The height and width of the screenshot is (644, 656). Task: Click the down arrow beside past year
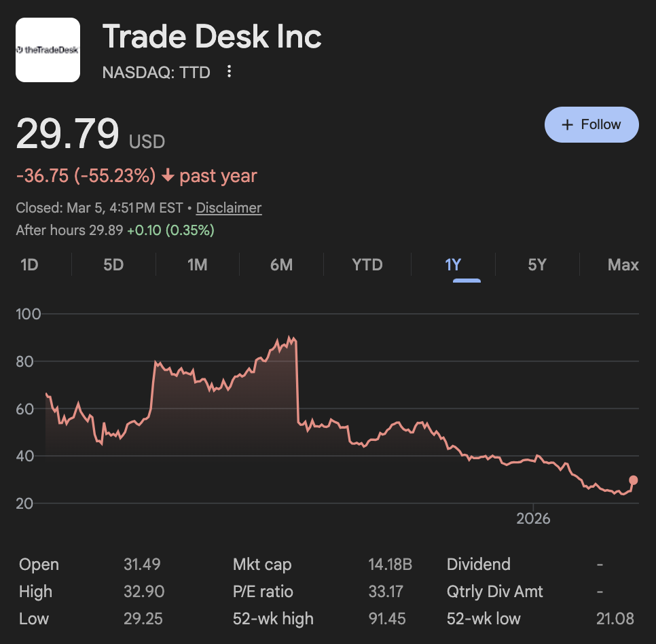click(168, 176)
